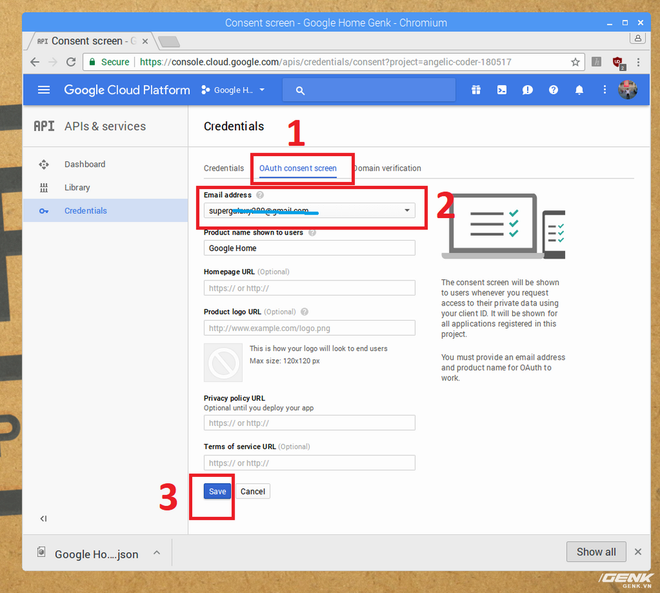Open Credentials in the sidebar
Viewport: 660px width, 593px height.
click(105, 210)
